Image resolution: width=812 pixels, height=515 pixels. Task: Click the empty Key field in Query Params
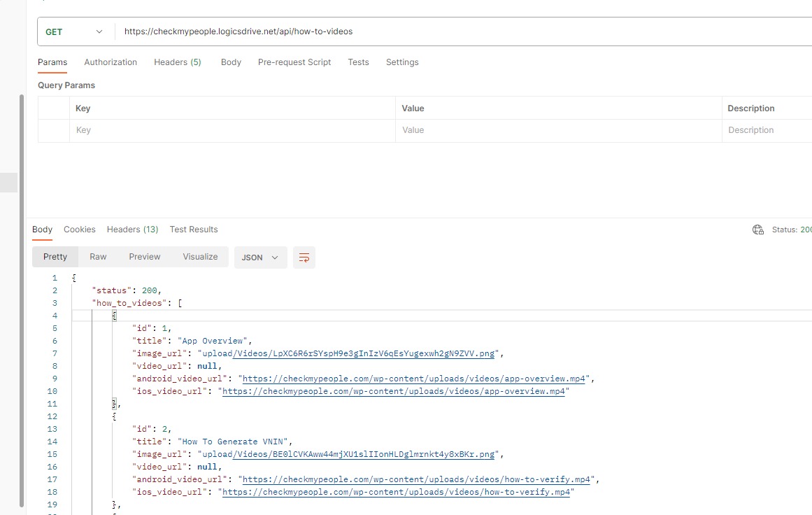pyautogui.click(x=232, y=130)
